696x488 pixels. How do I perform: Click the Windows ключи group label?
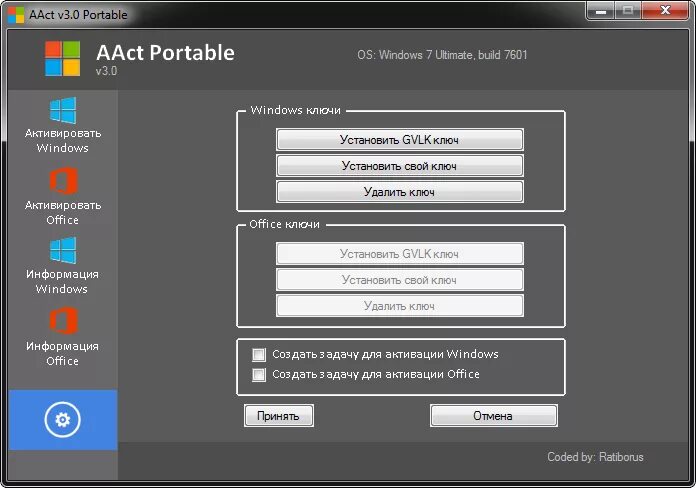[x=296, y=110]
